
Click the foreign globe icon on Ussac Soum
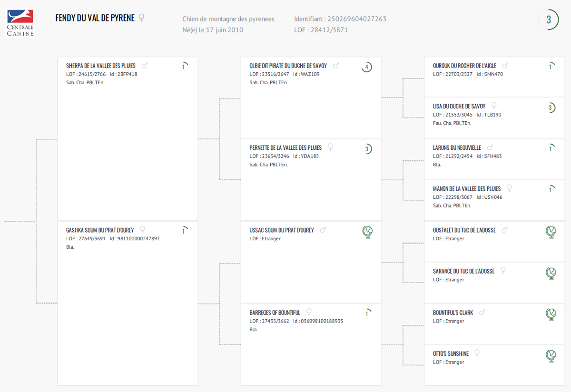point(367,232)
